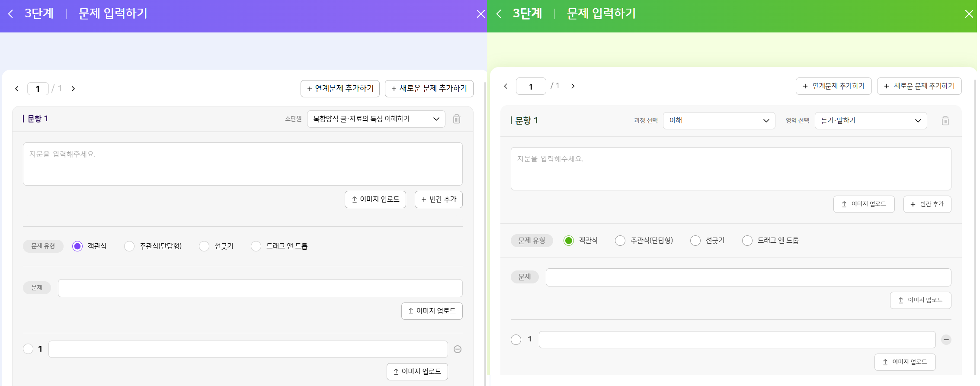Click the 3단계 title in the purple header
This screenshot has height=386, width=980.
click(x=39, y=14)
